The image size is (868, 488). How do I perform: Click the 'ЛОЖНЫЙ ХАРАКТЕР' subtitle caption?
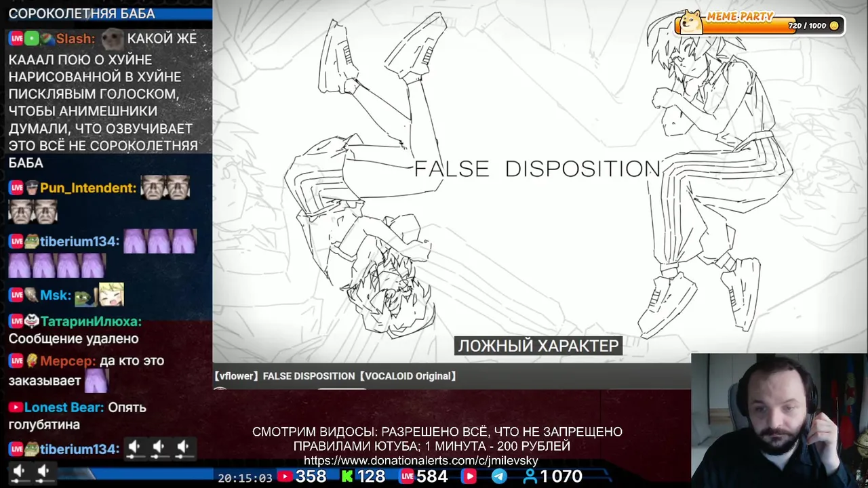click(538, 346)
